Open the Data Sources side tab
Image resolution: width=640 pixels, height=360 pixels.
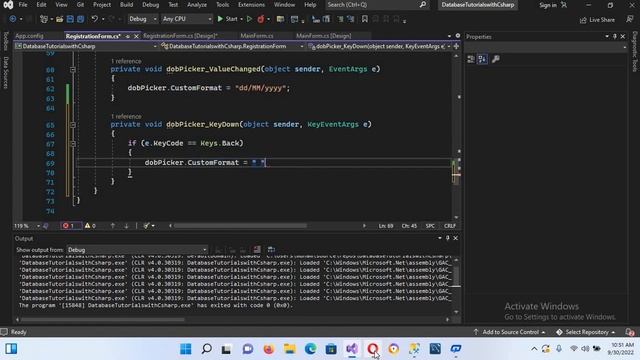click(6, 73)
